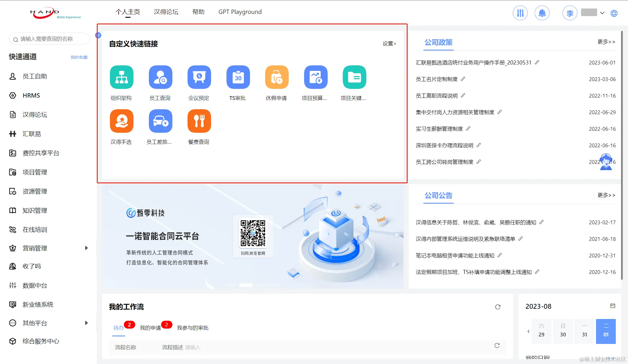Viewport: 628px width, 364px height.
Task: Open the 汉得手选 orange icon
Action: coord(122,121)
